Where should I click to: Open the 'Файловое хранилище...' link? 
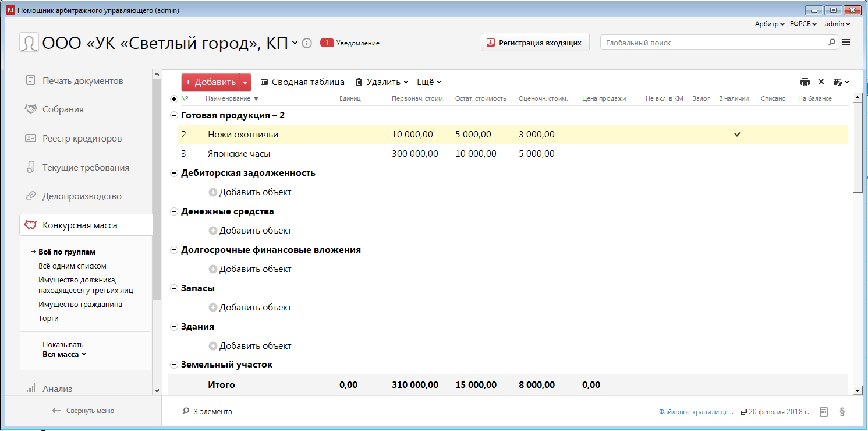click(696, 412)
